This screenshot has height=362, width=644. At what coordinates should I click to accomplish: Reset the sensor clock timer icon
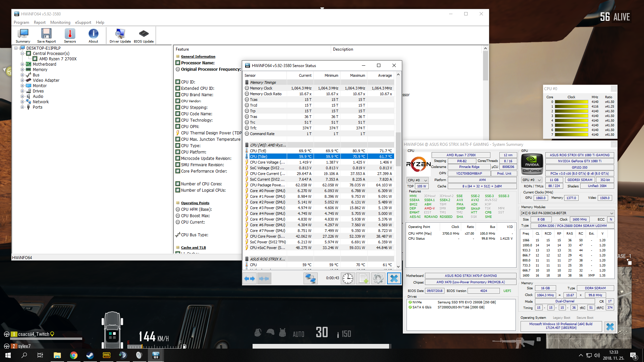(348, 279)
